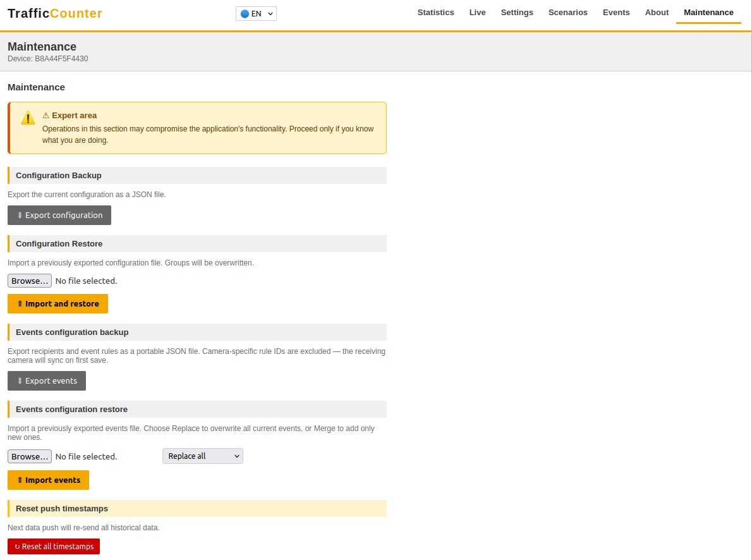Click 'No file selected.' under Configuration Restore
The width and height of the screenshot is (752, 560).
click(x=87, y=281)
